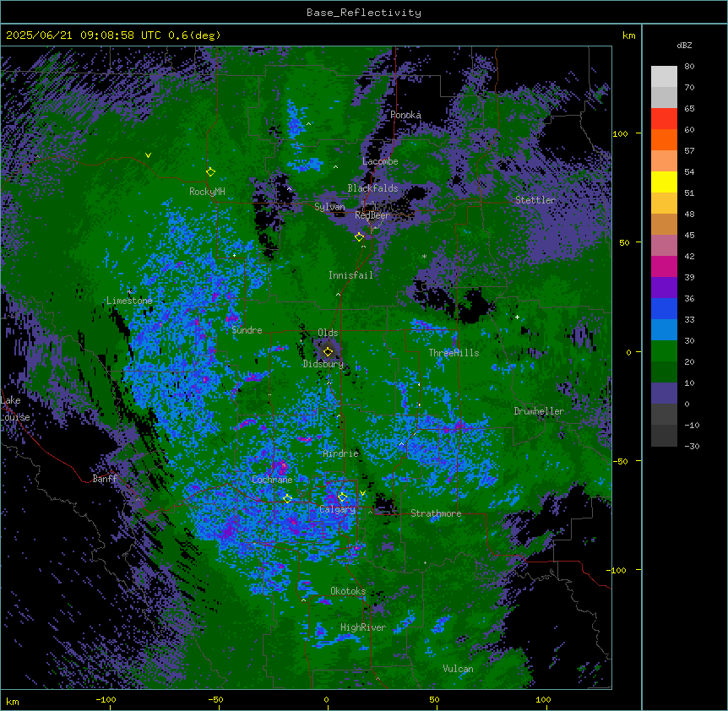The image size is (728, 711).
Task: Click the yellow V marker east of Calgary
Action: pyautogui.click(x=362, y=493)
